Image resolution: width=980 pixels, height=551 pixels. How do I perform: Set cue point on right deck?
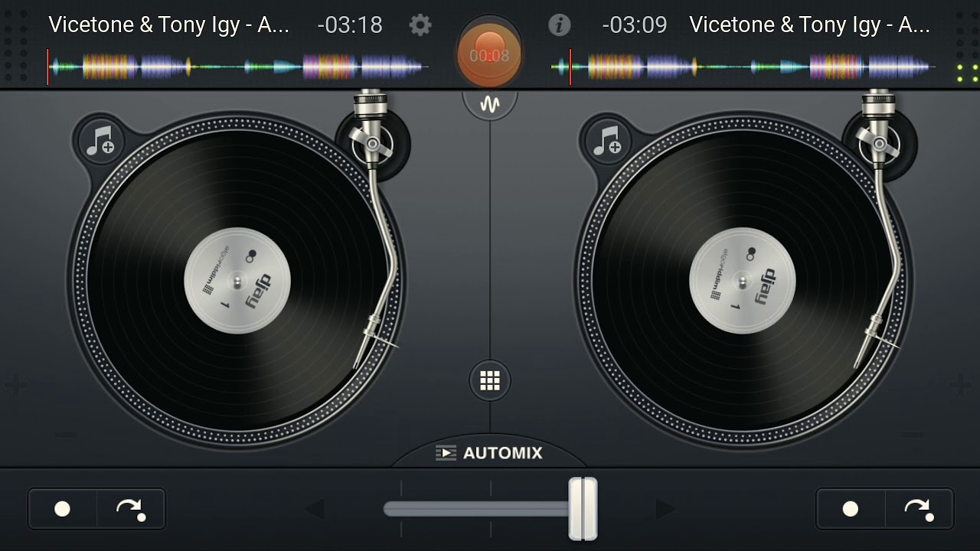pyautogui.click(x=851, y=509)
